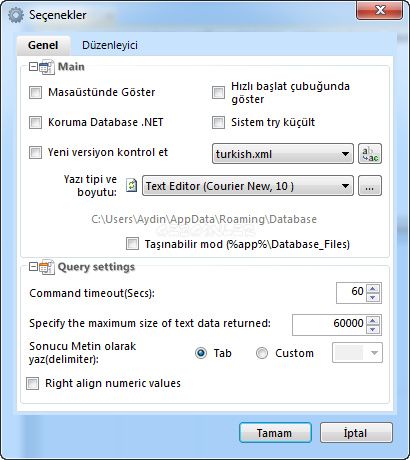Click the gear icon in the Seçenekler title bar
The width and height of the screenshot is (410, 460).
click(x=16, y=15)
